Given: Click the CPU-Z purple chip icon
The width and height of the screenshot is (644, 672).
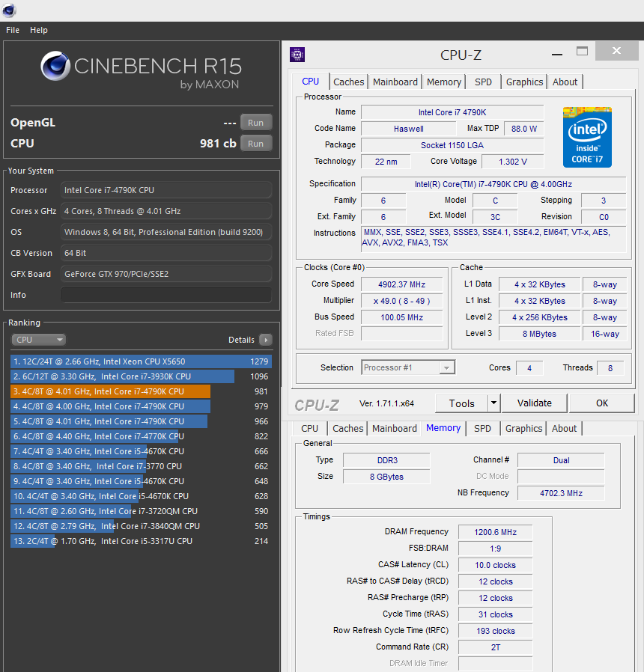Looking at the screenshot, I should [297, 55].
